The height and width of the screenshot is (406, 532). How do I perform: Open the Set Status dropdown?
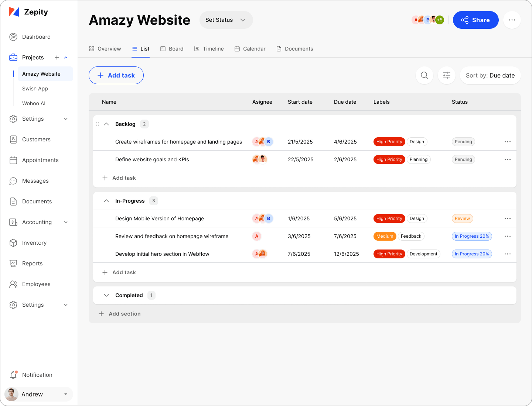[x=226, y=20]
